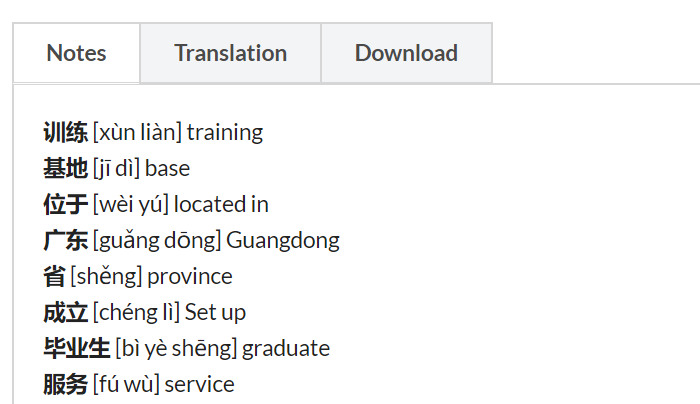Switch to the Notes tab
The height and width of the screenshot is (404, 700).
click(76, 53)
